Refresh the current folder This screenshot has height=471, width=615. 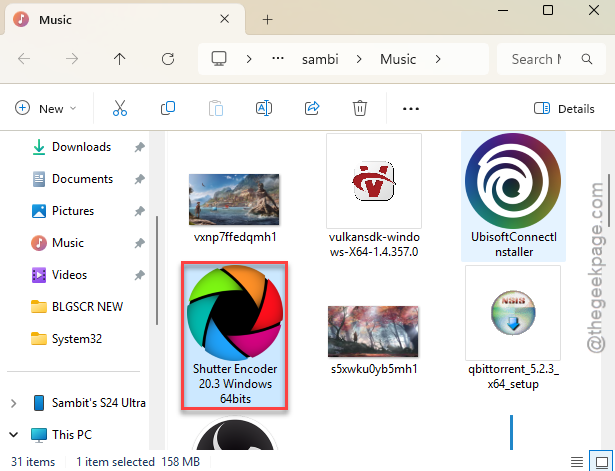(x=168, y=59)
